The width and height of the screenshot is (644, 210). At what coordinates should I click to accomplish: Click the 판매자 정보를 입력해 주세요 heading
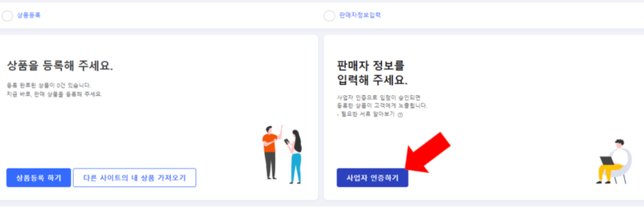373,73
